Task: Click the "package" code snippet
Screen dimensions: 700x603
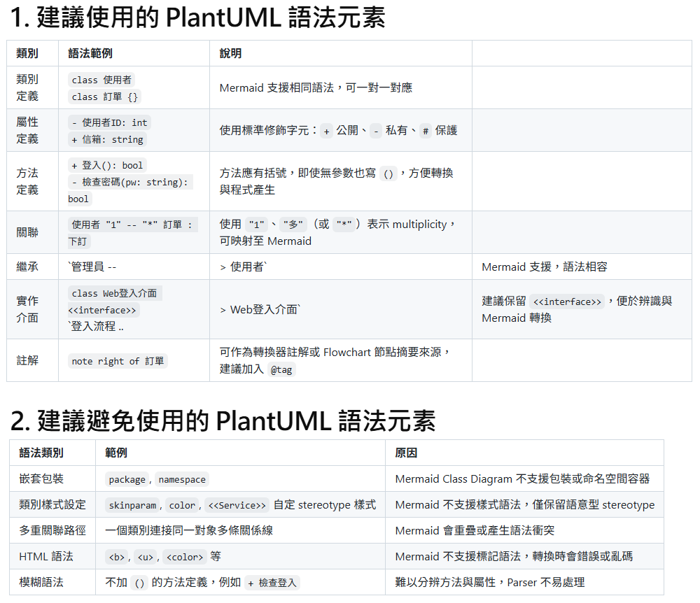Action: 127,479
